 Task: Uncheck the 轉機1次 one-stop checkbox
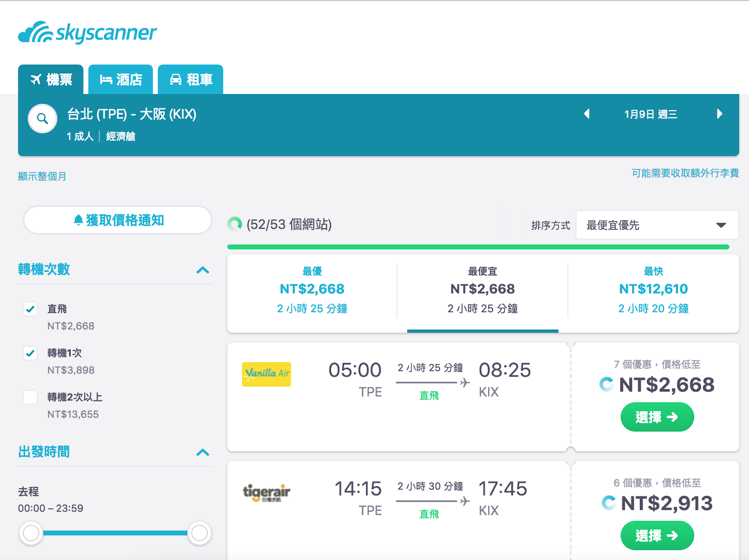30,353
